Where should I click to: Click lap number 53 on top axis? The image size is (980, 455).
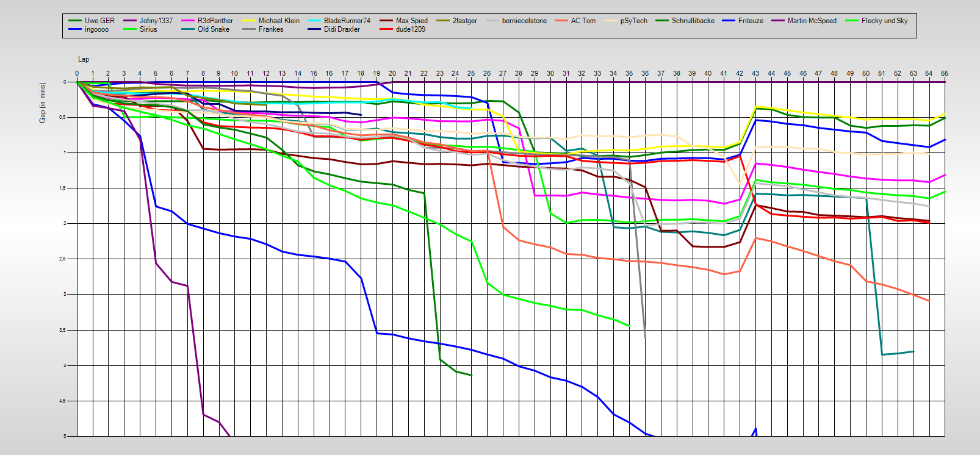pos(913,73)
